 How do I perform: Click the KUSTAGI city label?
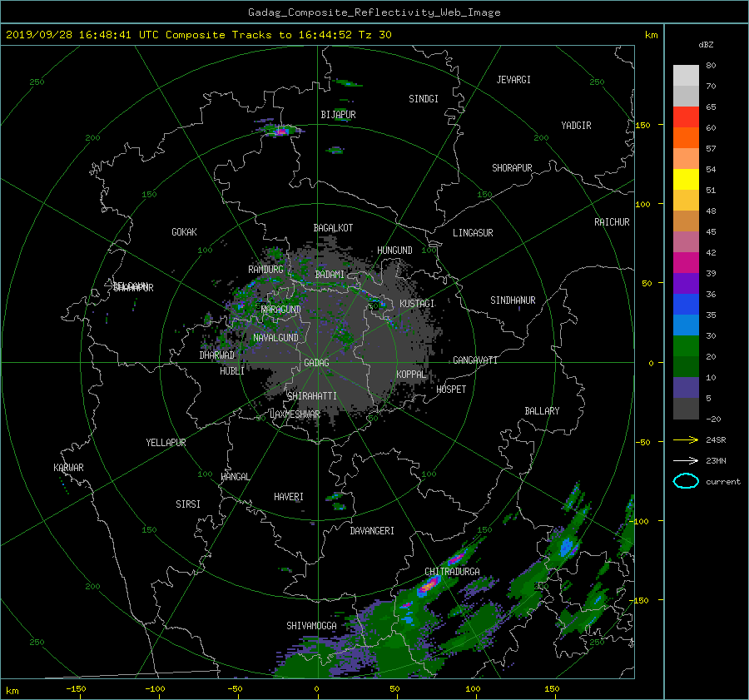[x=417, y=304]
